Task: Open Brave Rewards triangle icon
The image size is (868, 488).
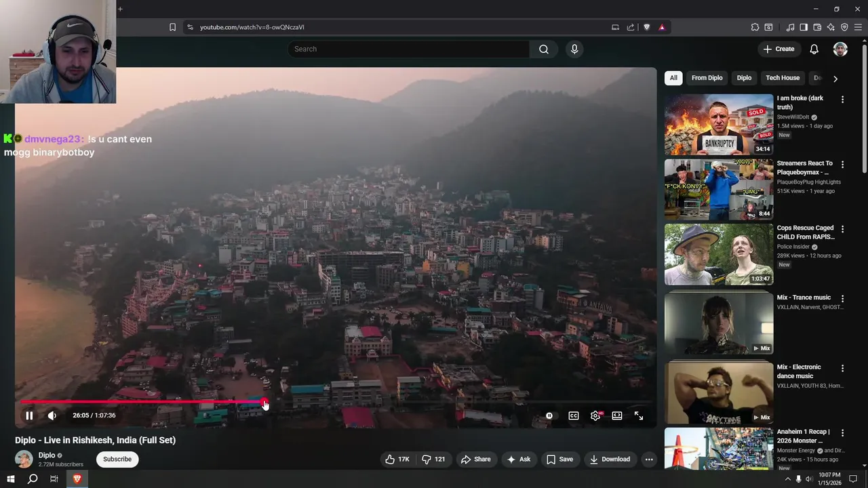Action: pos(661,27)
